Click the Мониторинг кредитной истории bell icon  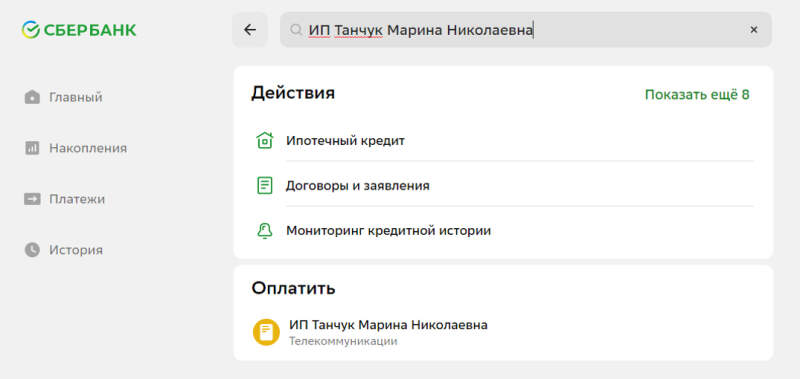[x=264, y=231]
